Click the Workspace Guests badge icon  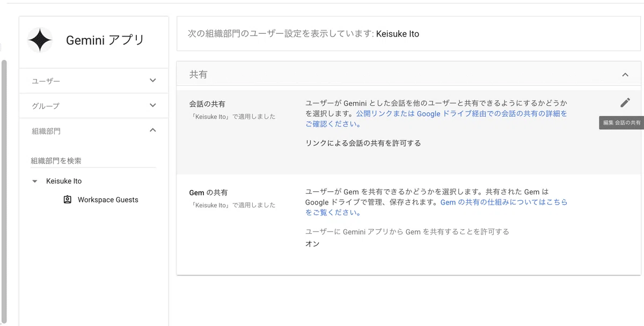[x=67, y=199]
